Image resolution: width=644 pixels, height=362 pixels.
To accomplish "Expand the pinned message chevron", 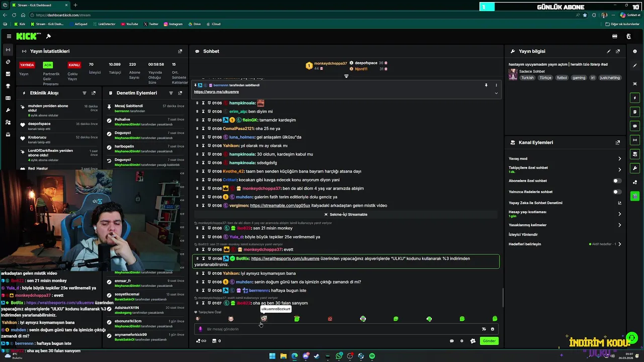I will [x=496, y=93].
